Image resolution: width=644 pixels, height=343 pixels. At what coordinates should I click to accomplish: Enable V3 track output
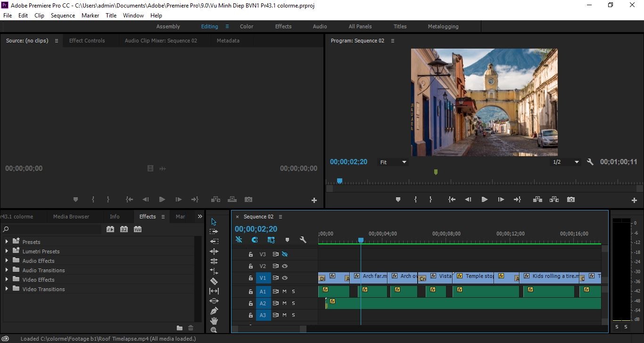pyautogui.click(x=285, y=254)
